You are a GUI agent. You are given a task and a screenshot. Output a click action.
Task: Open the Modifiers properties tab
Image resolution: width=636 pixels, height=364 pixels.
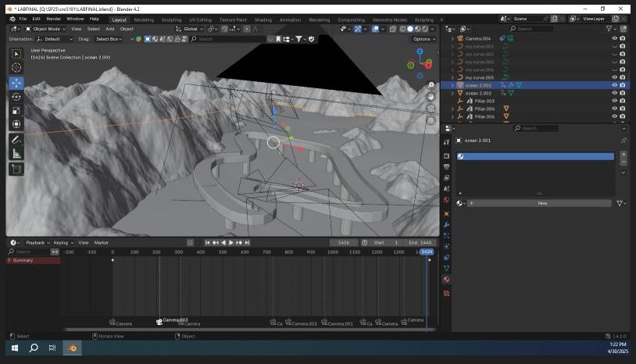[x=447, y=224]
